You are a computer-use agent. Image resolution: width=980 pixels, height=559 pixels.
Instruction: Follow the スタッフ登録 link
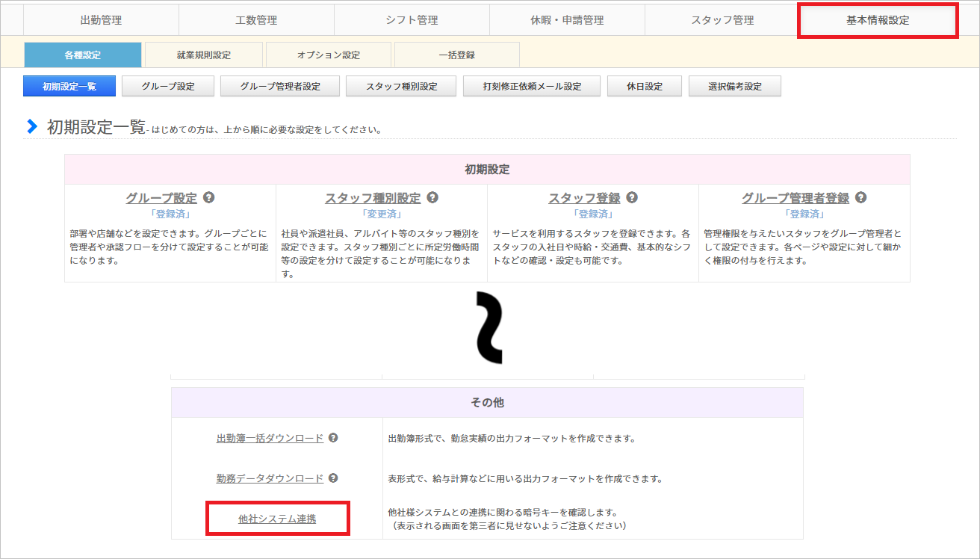[x=584, y=198]
